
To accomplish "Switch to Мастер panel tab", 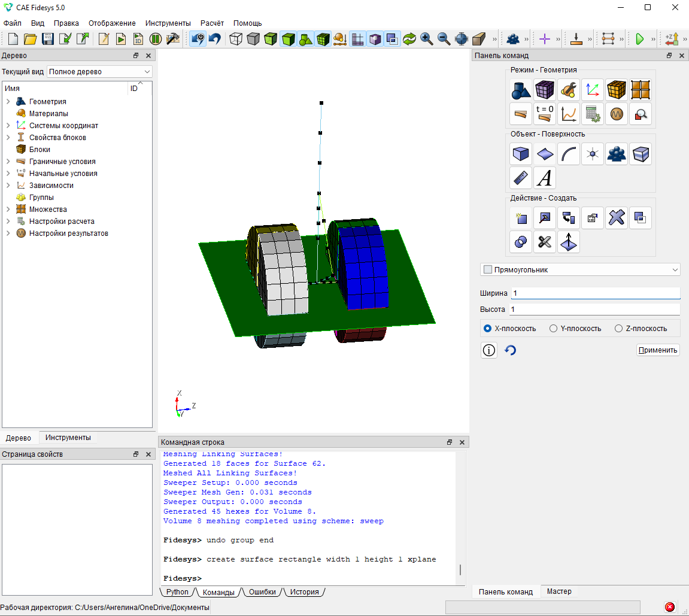I will [x=559, y=591].
